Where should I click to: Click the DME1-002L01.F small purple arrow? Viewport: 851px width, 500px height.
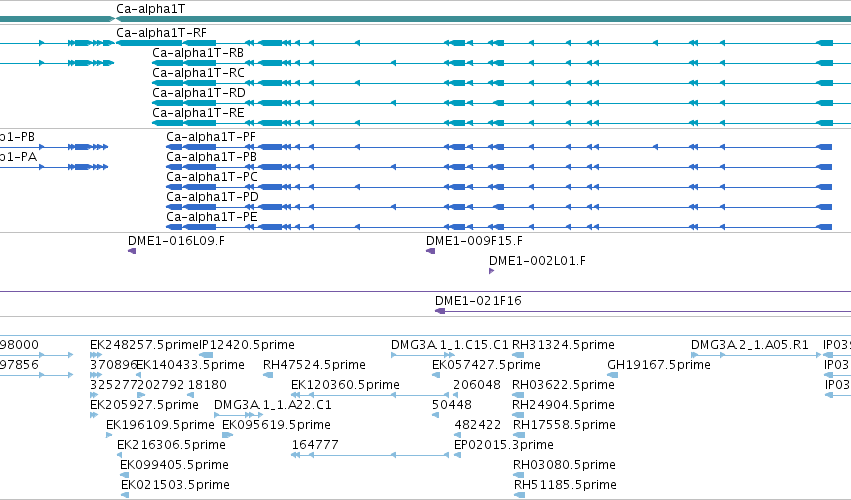[x=491, y=271]
